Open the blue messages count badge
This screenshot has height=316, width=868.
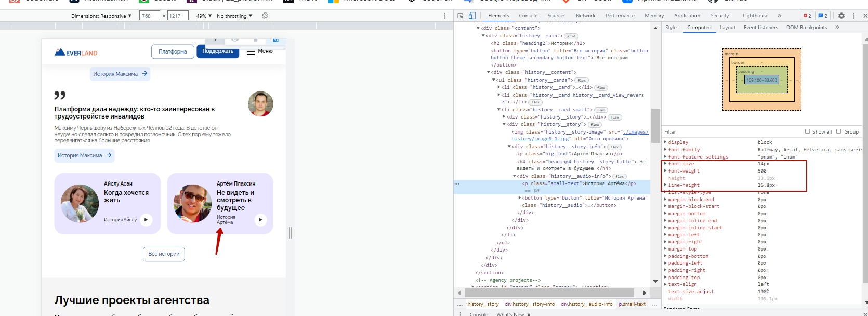(x=823, y=16)
